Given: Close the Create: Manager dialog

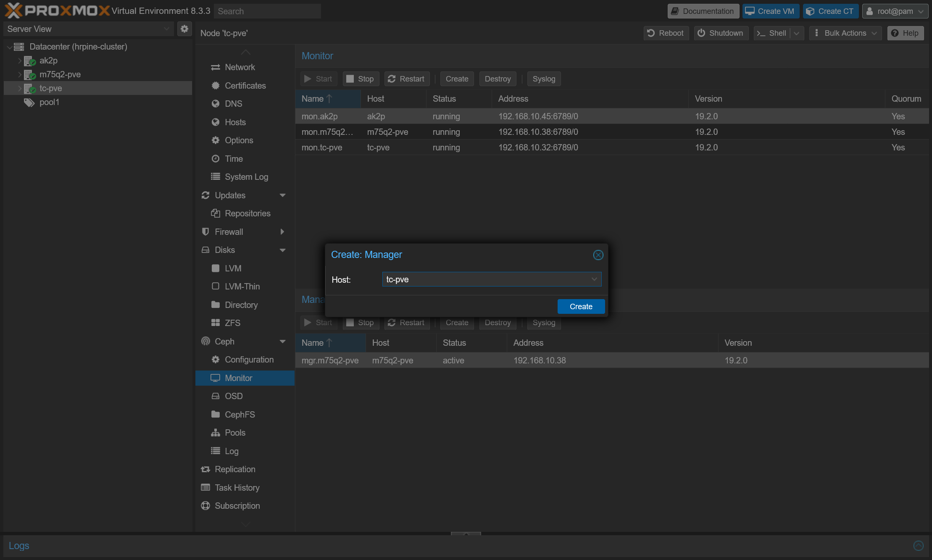Looking at the screenshot, I should [x=598, y=255].
